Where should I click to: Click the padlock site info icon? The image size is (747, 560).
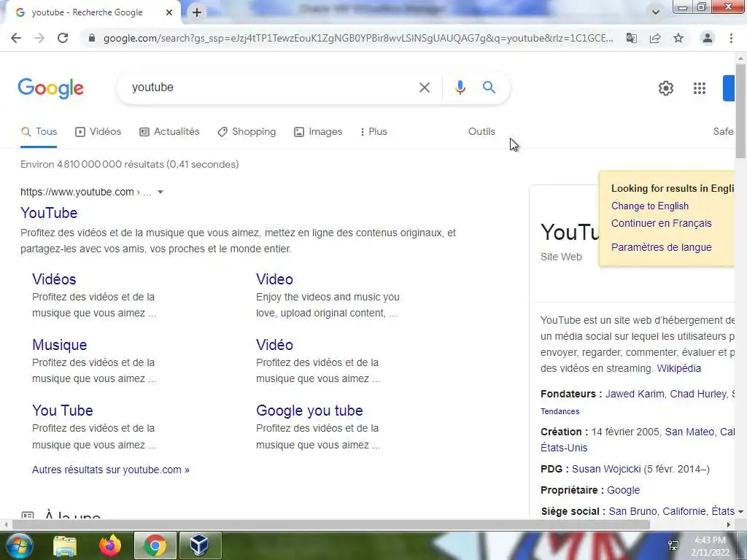(x=92, y=38)
